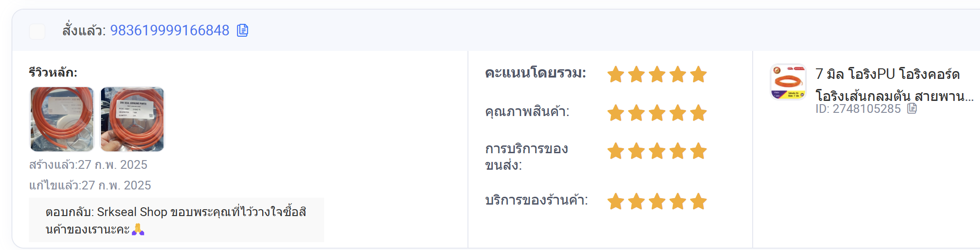The image size is (980, 250).
Task: Click fifth star of คุณภาพสินค้า rating
Action: 698,113
